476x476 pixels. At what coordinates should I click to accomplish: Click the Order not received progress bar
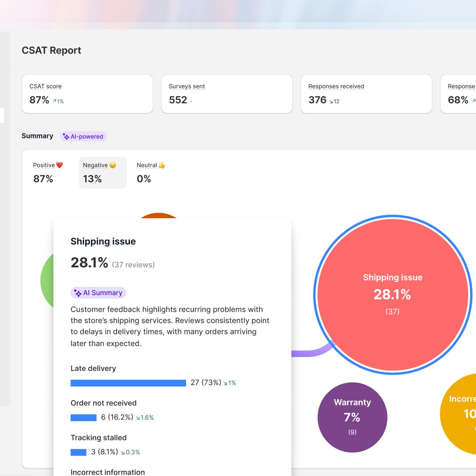[x=83, y=417]
